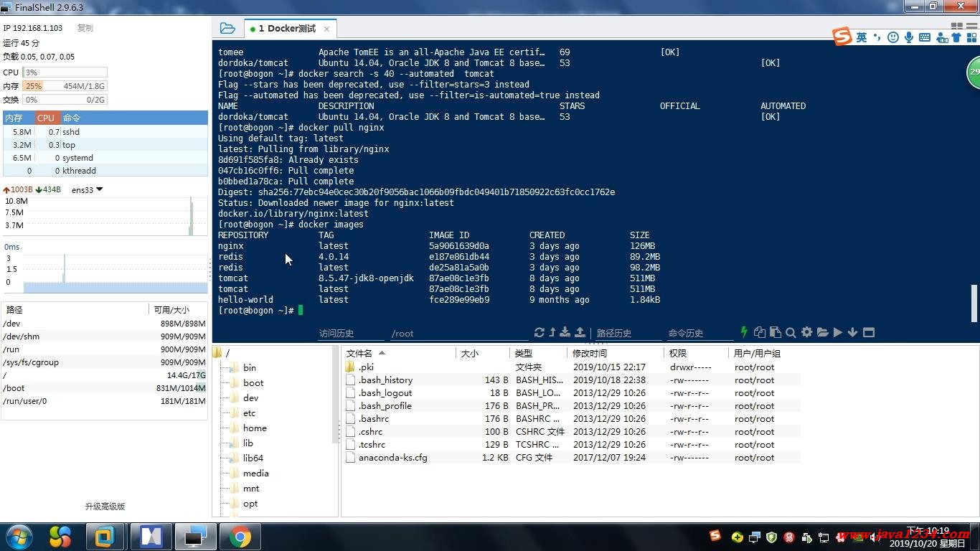The image size is (980, 551).
Task: Click the terminal search magnifier icon
Action: click(x=791, y=332)
